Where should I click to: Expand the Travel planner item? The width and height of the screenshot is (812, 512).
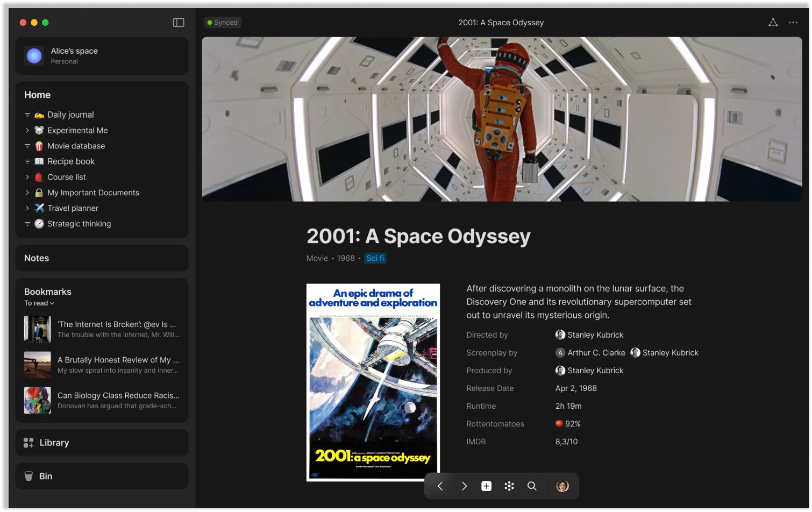(27, 208)
